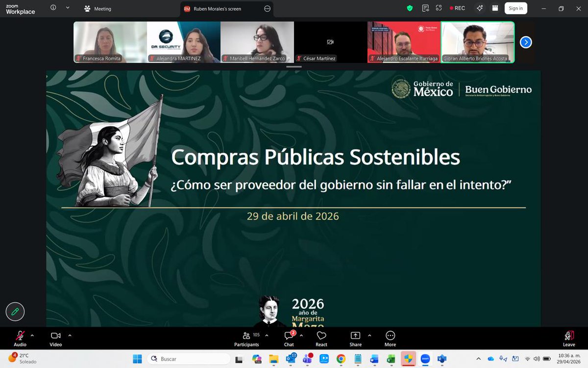Select the Ruben Morales's screen tab
The width and height of the screenshot is (588, 368).
pos(217,9)
